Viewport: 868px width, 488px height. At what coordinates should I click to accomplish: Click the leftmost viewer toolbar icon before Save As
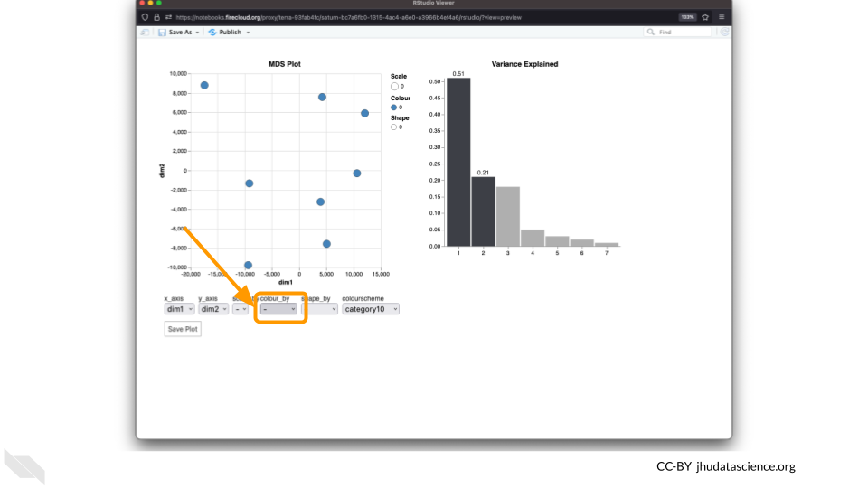coord(145,33)
